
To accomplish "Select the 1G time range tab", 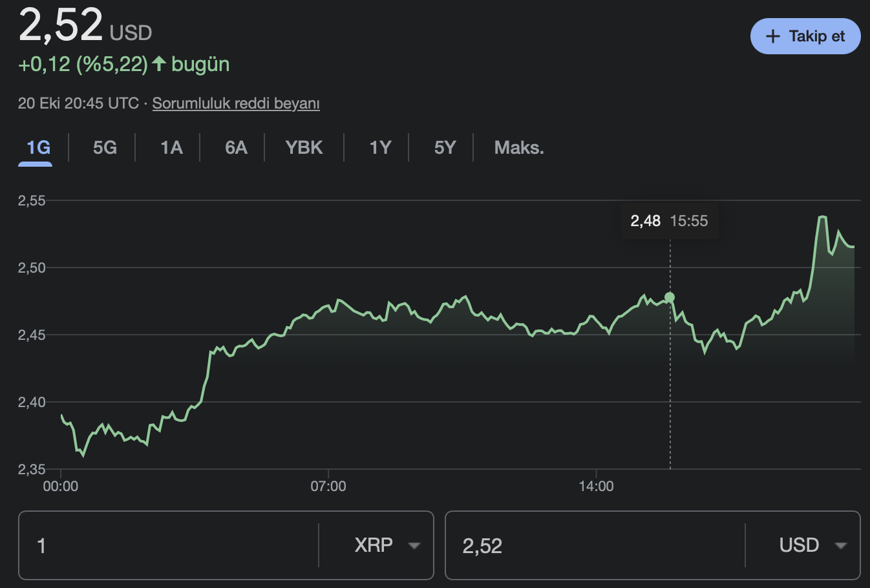I will (x=38, y=148).
